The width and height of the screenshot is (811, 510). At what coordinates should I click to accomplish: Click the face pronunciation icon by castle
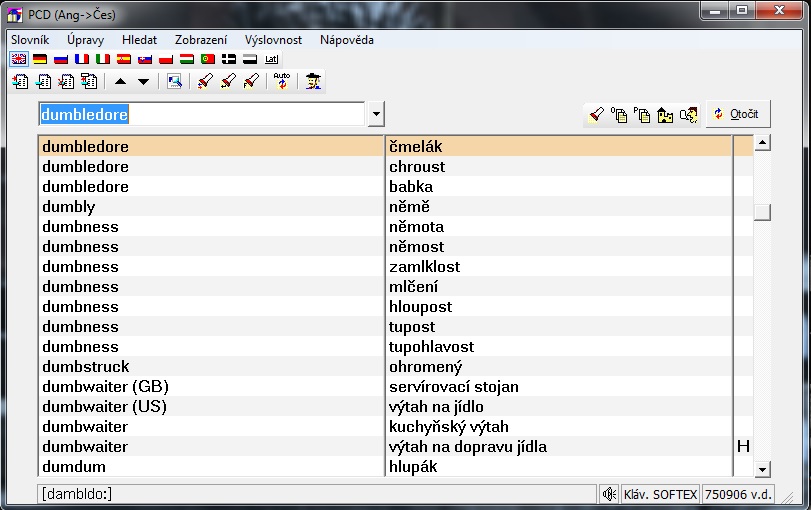[688, 114]
